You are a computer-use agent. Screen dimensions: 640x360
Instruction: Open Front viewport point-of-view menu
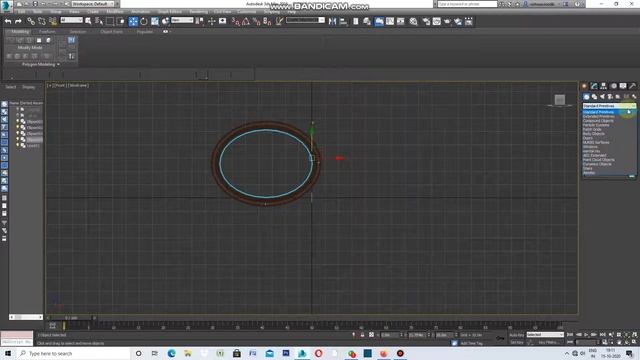[x=60, y=85]
